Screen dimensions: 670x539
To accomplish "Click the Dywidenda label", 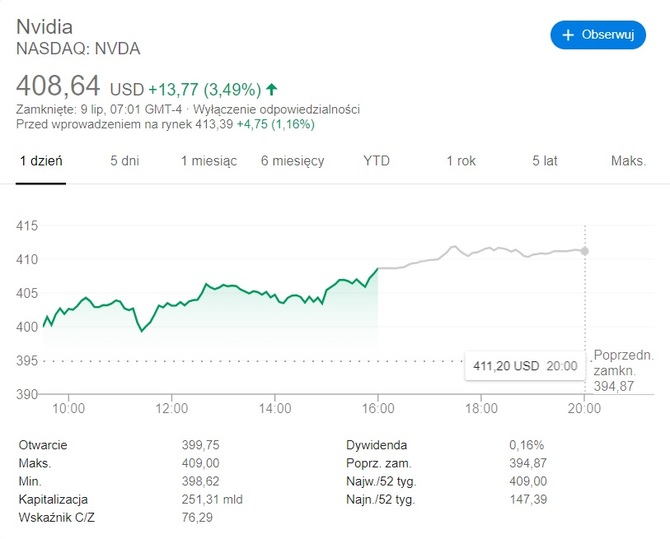I will pos(376,445).
